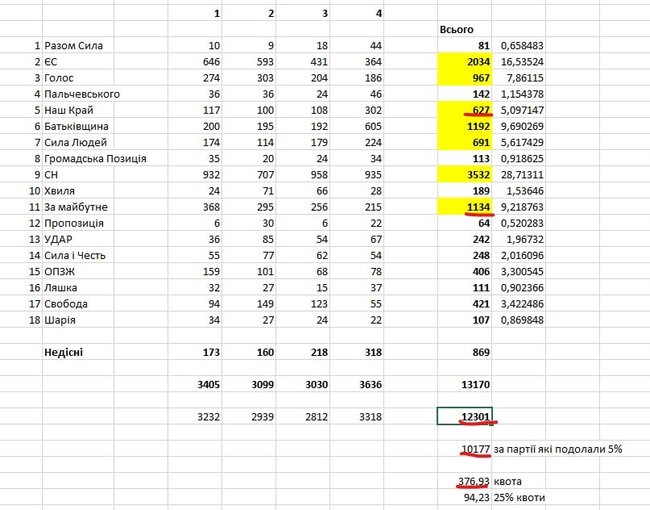The image size is (650, 510).
Task: Click the СН row value '707'
Action: pos(265,175)
